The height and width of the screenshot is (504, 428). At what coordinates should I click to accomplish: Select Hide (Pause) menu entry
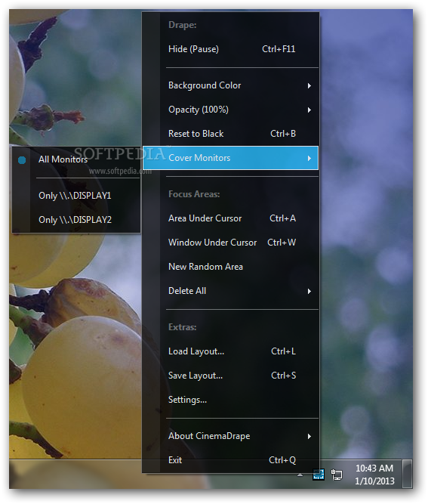click(x=230, y=49)
